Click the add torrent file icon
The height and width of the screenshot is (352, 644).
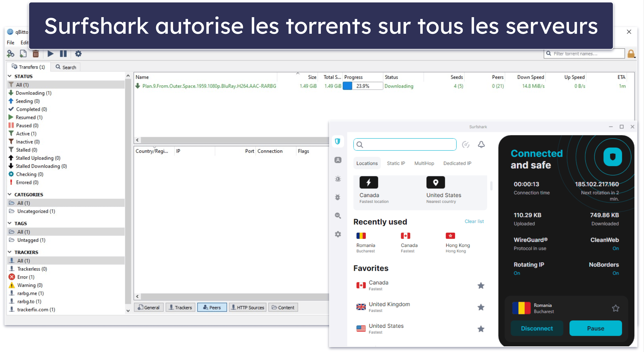(x=23, y=54)
